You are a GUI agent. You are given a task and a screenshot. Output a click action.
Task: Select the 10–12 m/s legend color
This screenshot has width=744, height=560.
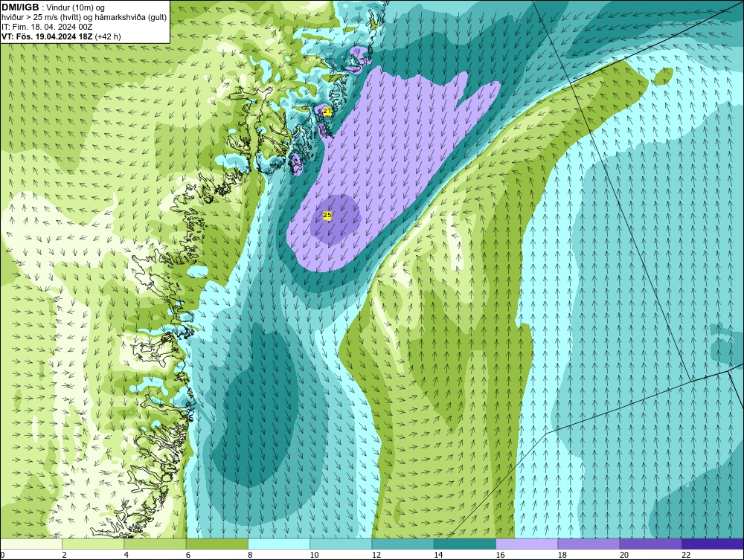(x=341, y=544)
